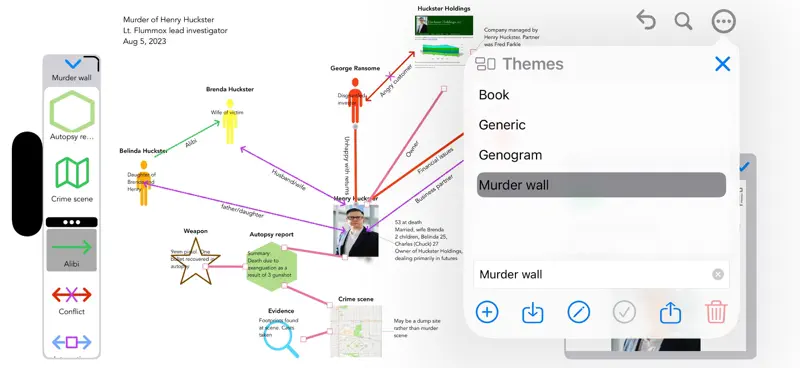800x368 pixels.
Task: Click the theme name text field
Action: point(601,275)
